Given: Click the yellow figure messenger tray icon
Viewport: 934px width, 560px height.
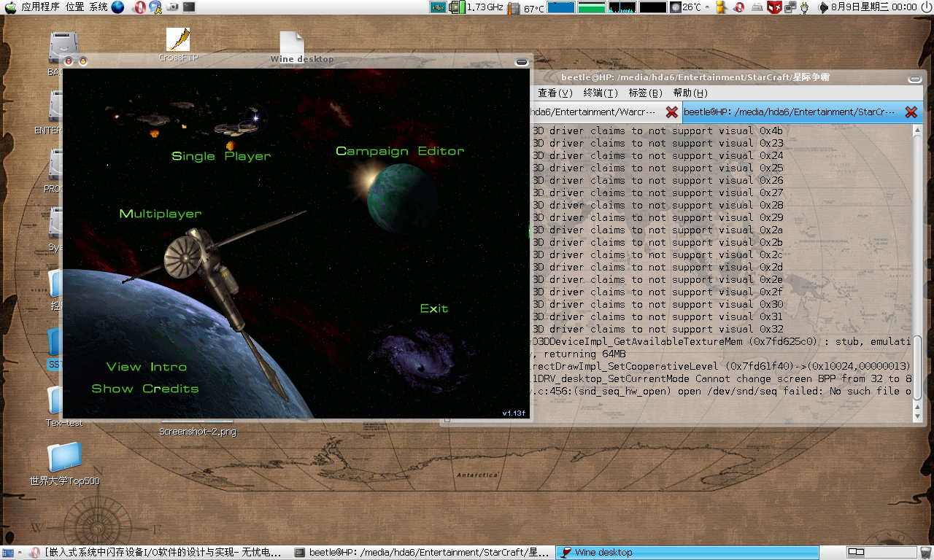Looking at the screenshot, I should [722, 7].
